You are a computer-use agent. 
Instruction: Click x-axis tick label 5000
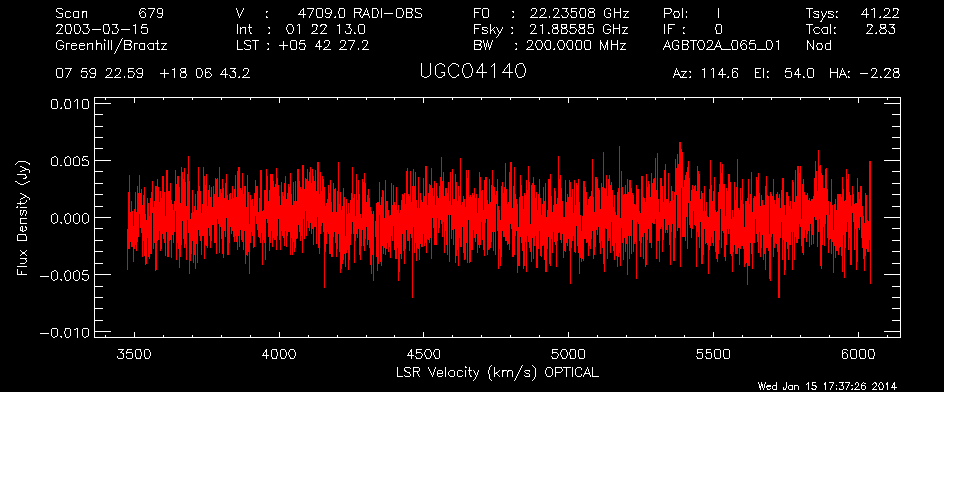click(x=568, y=354)
